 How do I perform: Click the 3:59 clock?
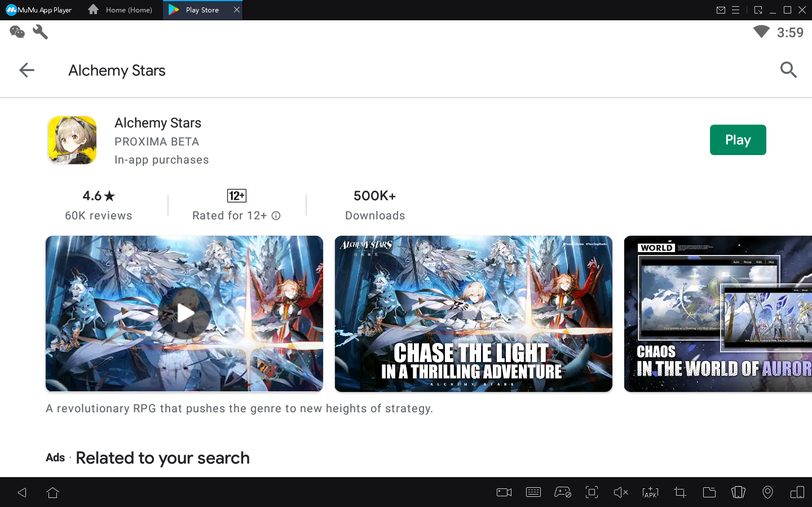tap(790, 33)
